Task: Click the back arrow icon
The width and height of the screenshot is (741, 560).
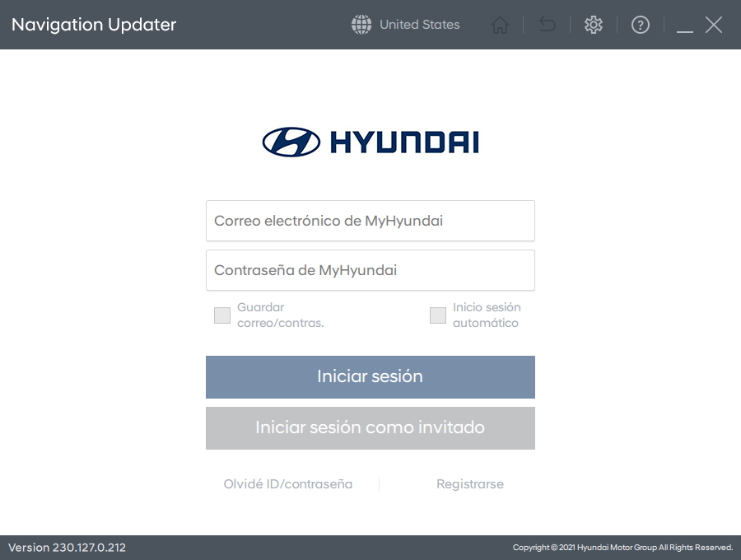Action: coord(548,24)
